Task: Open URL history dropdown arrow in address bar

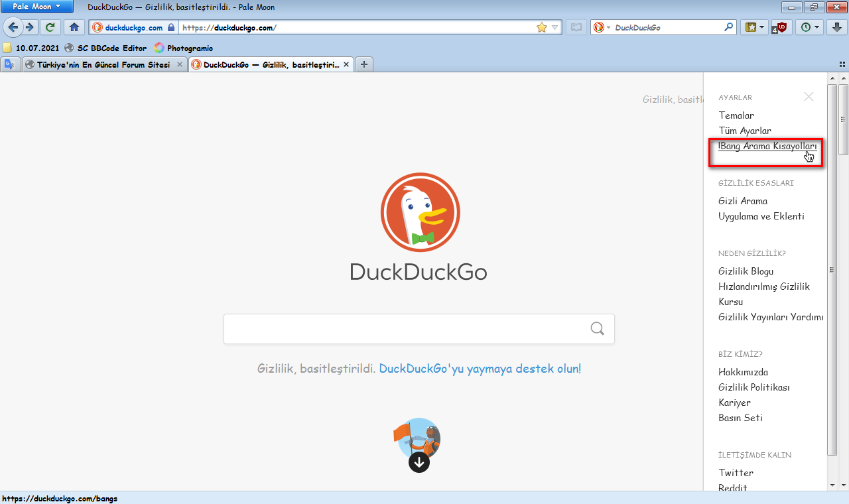Action: 555,27
